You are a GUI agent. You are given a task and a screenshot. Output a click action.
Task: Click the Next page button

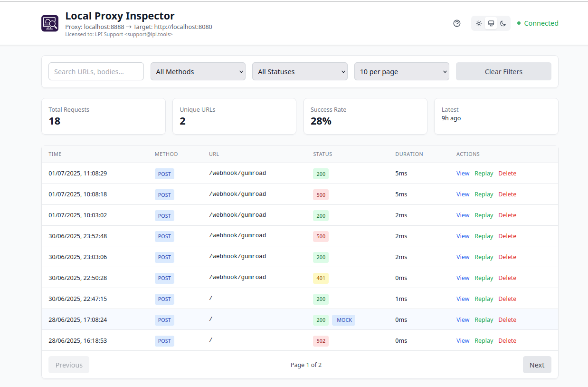click(537, 365)
